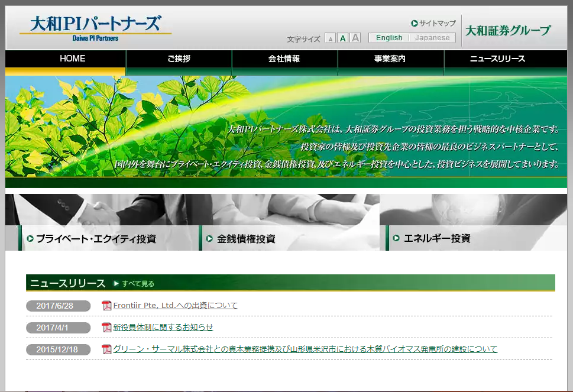Click the PDF icon for Frontiir news
Image resolution: width=573 pixels, height=392 pixels.
[106, 306]
